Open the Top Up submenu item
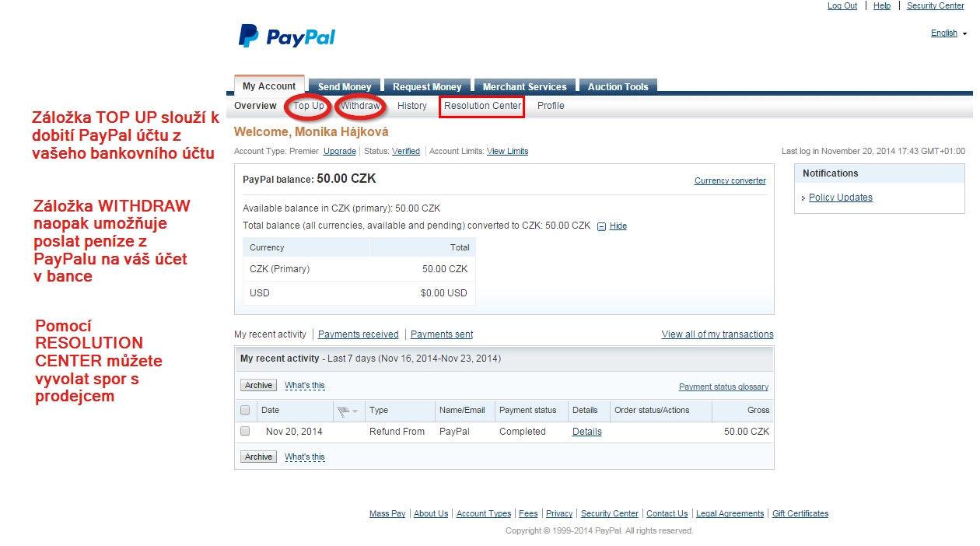 click(309, 106)
